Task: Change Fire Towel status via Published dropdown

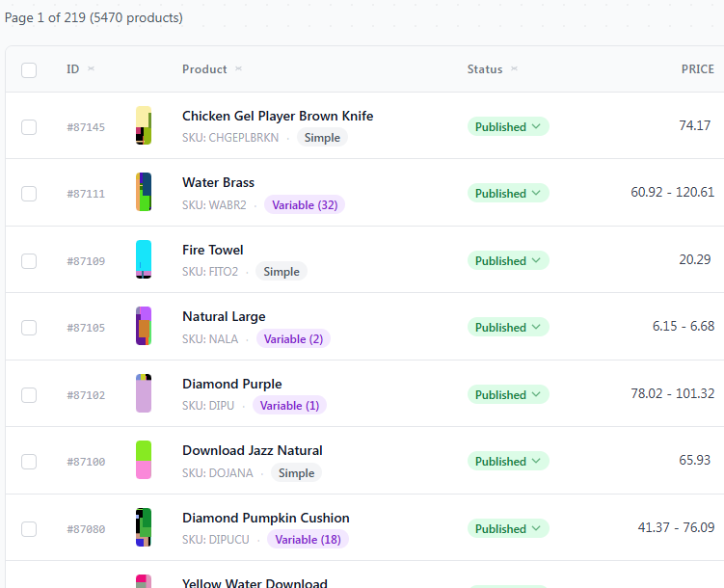Action: coord(508,260)
